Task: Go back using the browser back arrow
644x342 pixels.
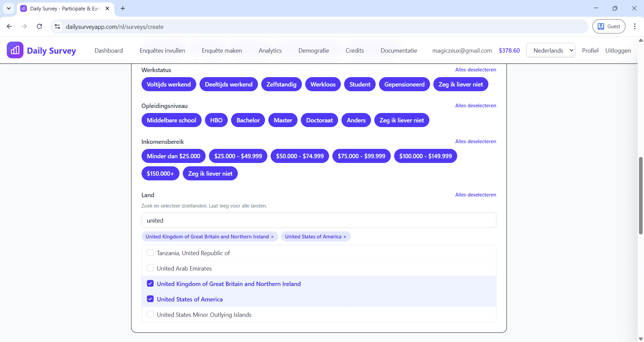Action: 9,26
